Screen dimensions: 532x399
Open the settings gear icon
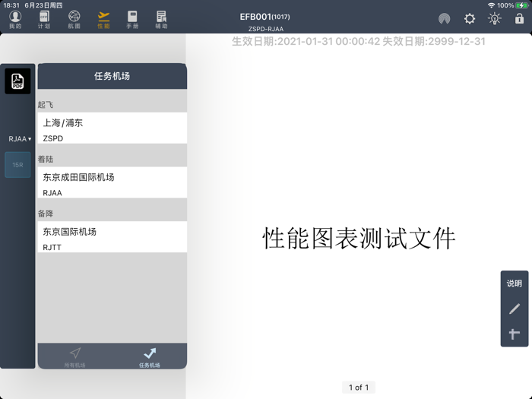(x=470, y=18)
